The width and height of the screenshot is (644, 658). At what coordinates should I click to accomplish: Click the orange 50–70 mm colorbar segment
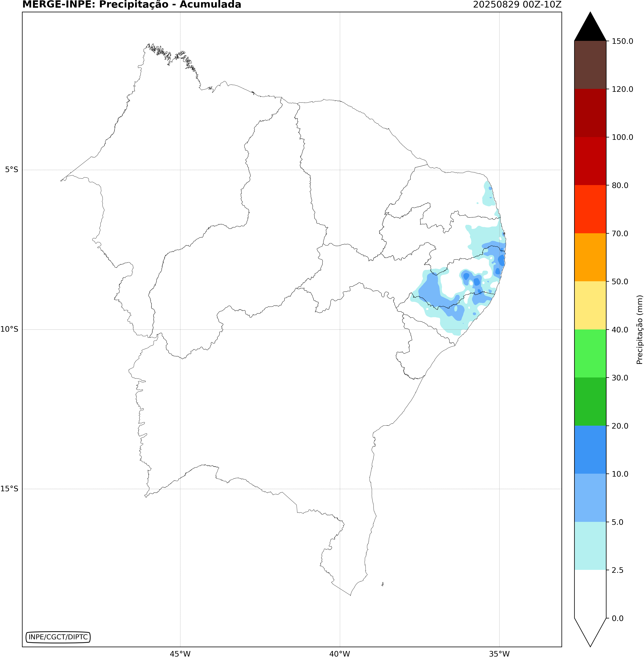[590, 257]
